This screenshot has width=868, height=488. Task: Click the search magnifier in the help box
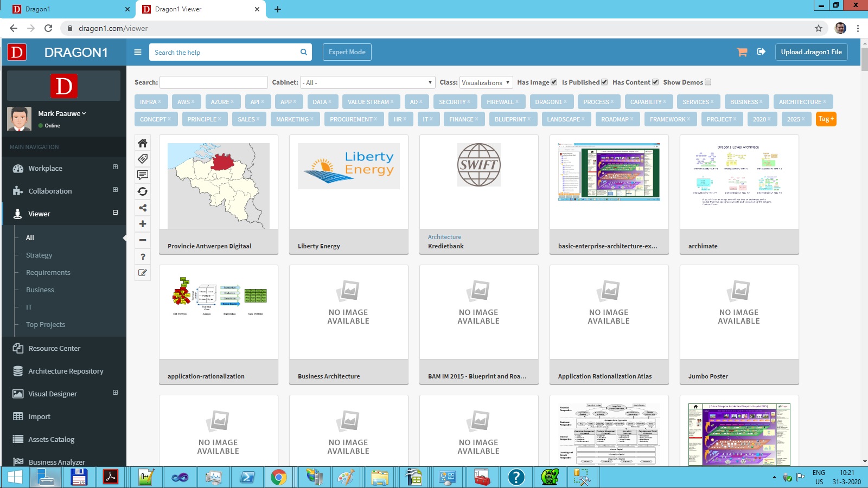tap(304, 52)
